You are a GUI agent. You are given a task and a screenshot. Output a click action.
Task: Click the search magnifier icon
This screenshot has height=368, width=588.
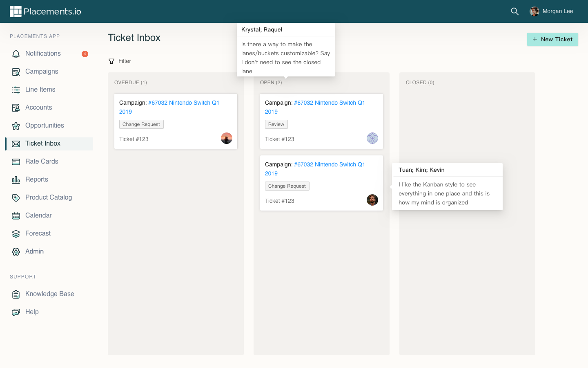click(514, 11)
